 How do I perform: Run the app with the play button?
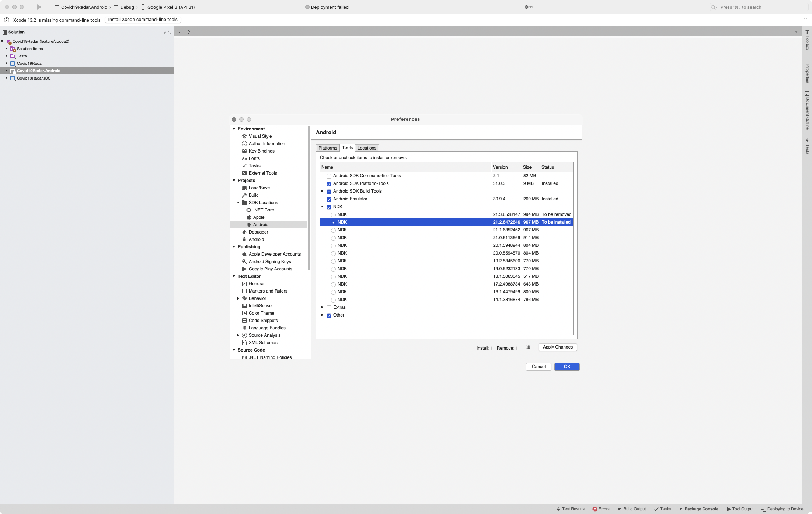[x=39, y=7]
